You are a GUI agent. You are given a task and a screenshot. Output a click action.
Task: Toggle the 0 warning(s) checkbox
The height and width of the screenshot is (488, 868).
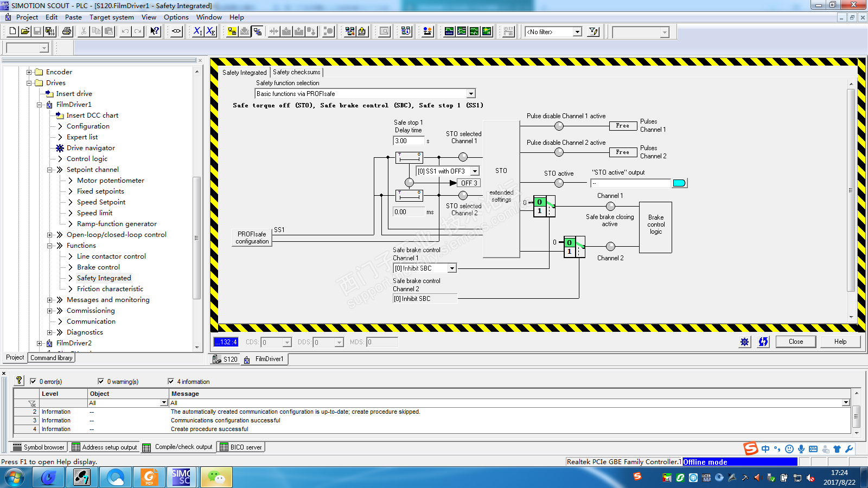pyautogui.click(x=101, y=381)
